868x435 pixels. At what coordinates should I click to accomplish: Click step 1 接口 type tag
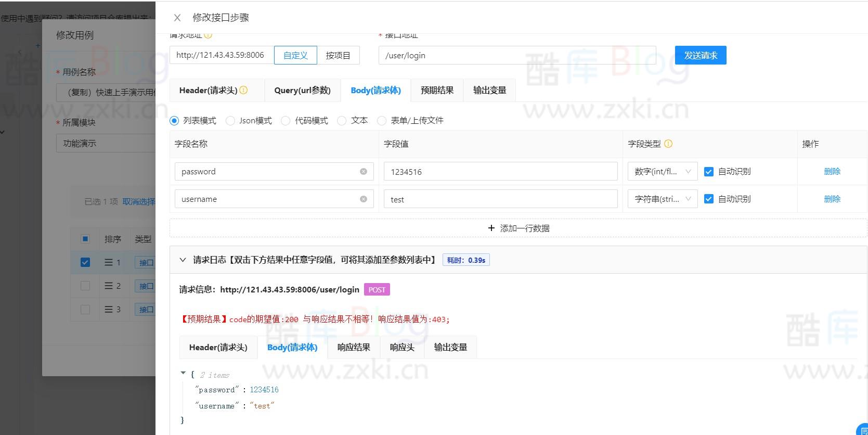pos(146,263)
